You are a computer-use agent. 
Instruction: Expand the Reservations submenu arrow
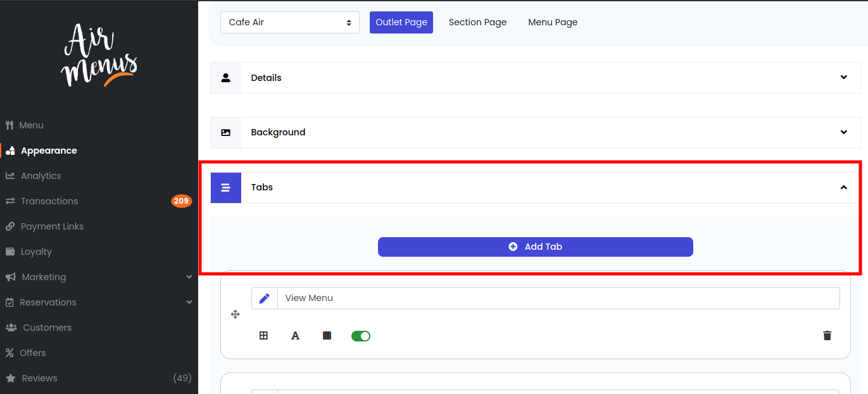click(x=189, y=302)
